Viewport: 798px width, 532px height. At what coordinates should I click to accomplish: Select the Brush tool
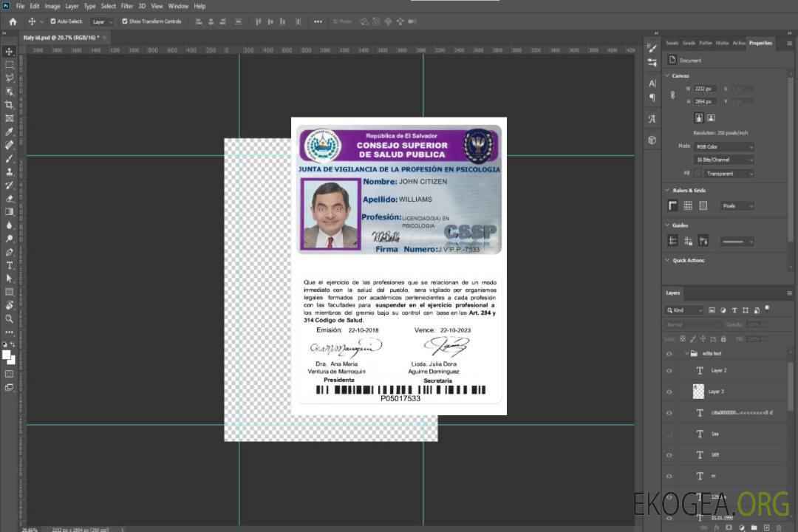click(x=9, y=158)
